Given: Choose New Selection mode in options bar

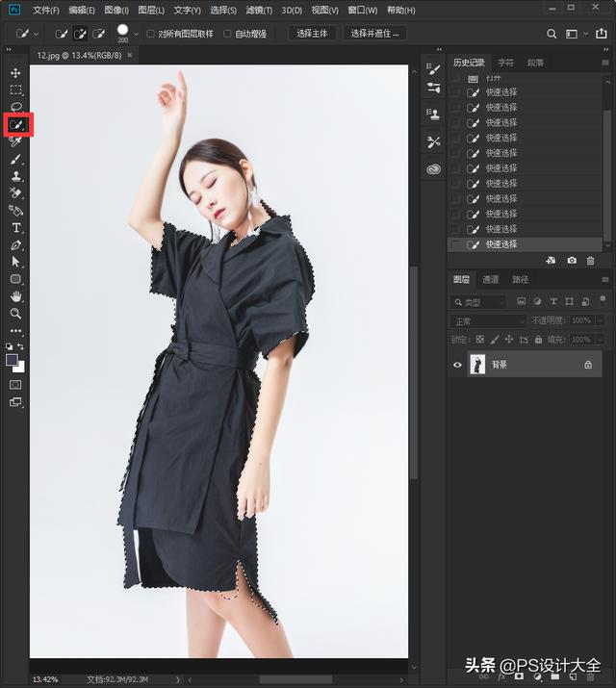Looking at the screenshot, I should [x=61, y=34].
